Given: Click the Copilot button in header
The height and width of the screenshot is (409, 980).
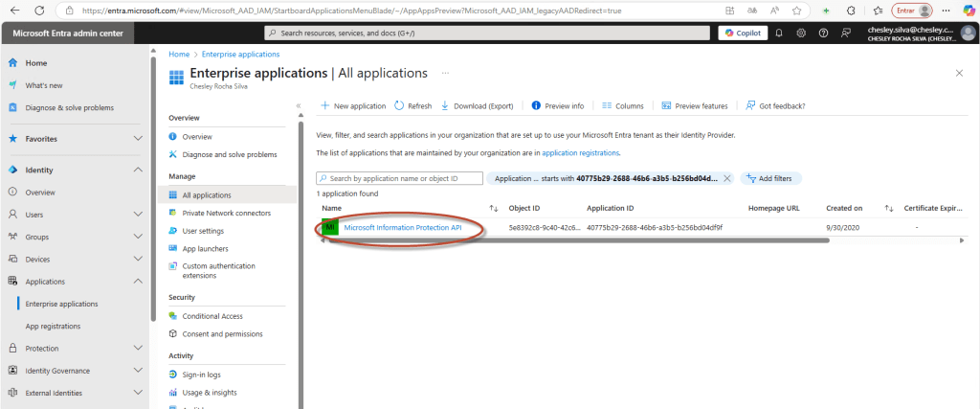Looking at the screenshot, I should click(742, 33).
